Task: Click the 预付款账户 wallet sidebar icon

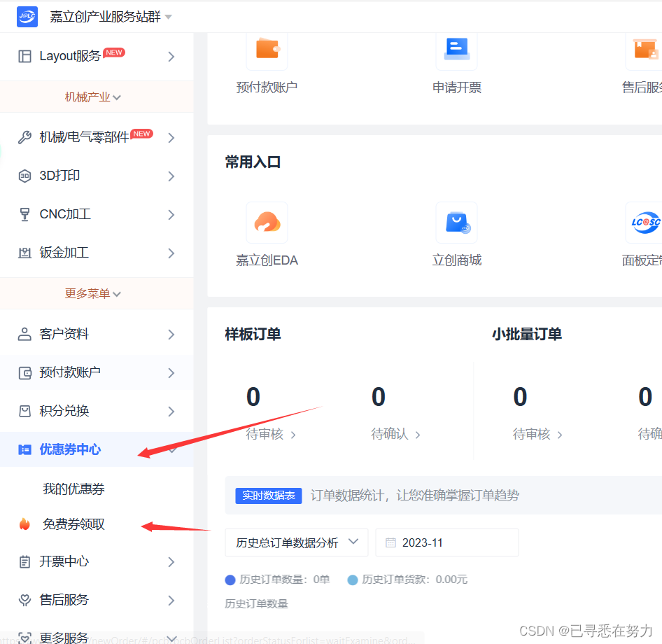Action: click(25, 373)
